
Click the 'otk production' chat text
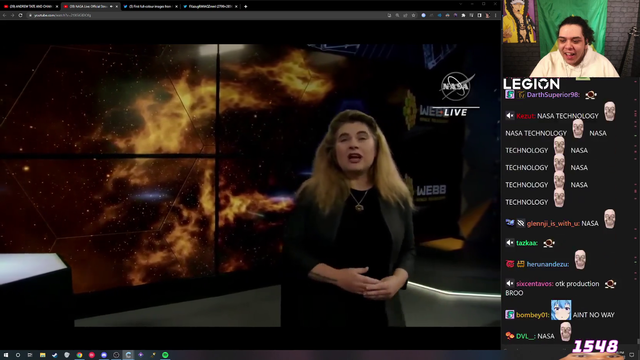point(577,284)
